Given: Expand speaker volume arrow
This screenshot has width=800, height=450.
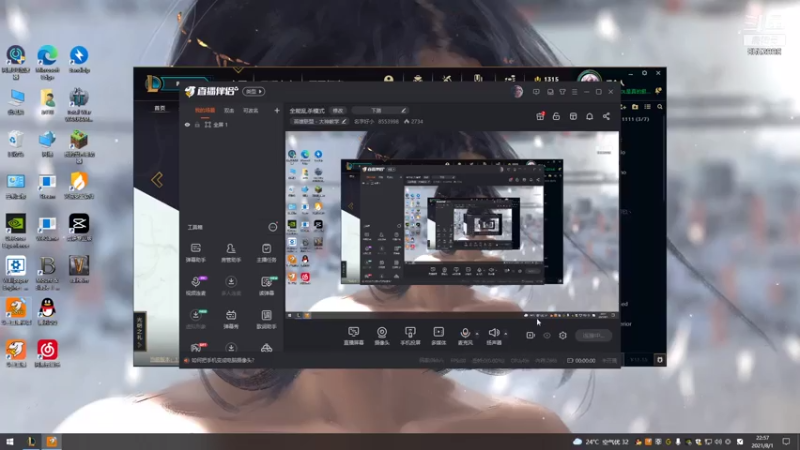Looking at the screenshot, I should (x=506, y=334).
